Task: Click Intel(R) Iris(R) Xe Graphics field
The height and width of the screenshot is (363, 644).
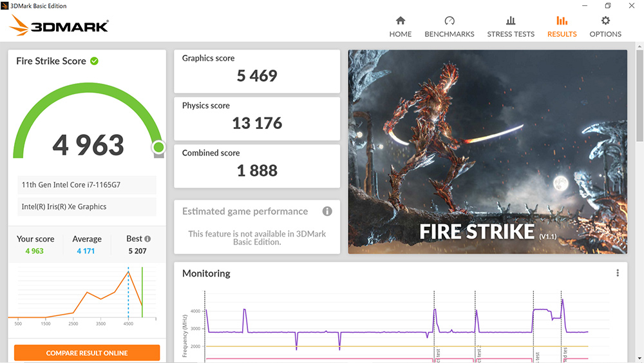Action: click(x=87, y=207)
